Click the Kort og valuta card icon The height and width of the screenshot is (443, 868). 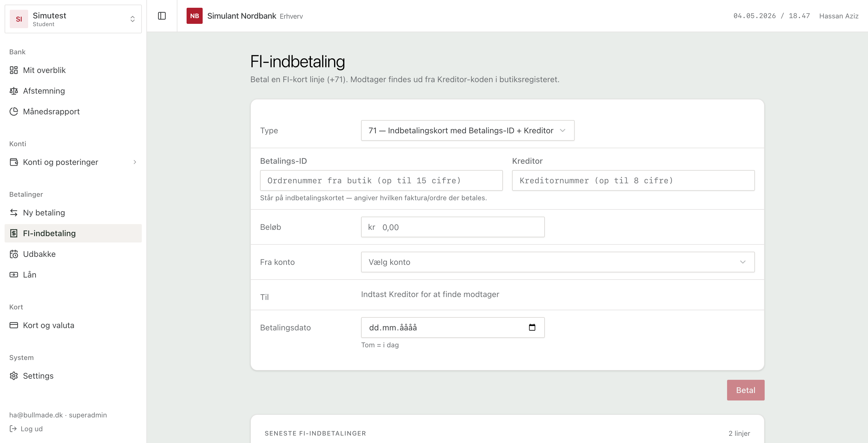[14, 325]
